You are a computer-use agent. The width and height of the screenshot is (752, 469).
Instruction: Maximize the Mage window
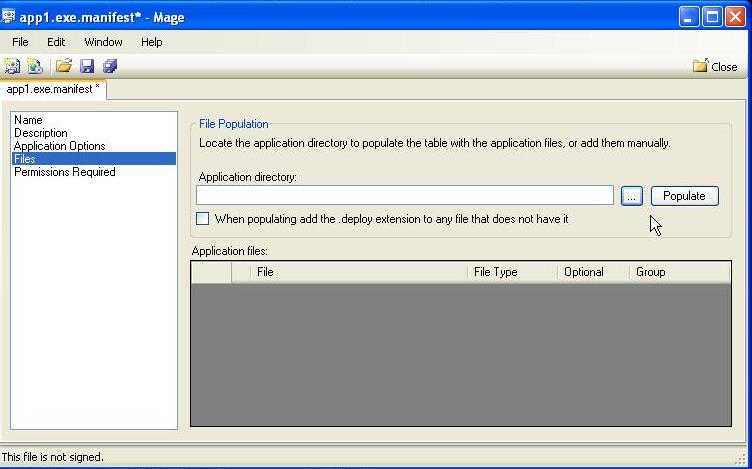tap(712, 17)
